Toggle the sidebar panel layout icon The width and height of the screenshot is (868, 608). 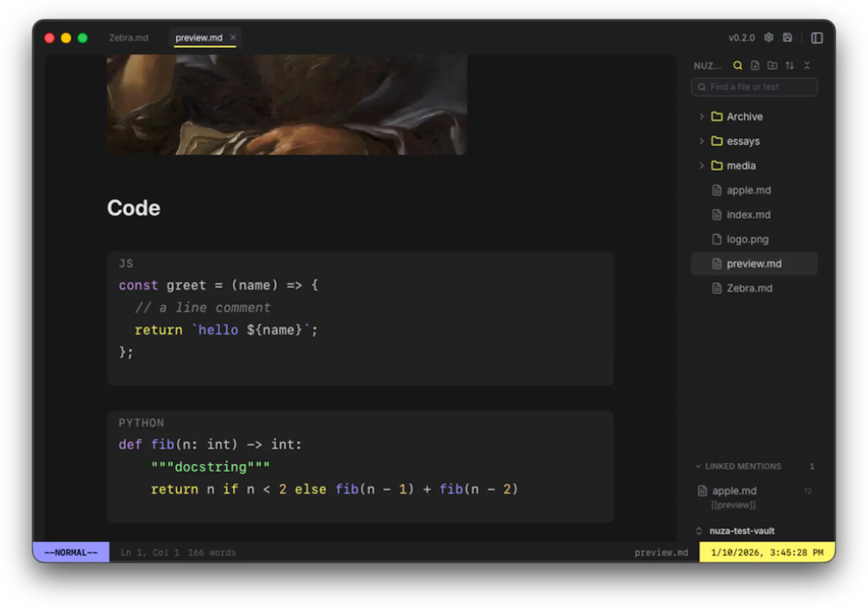click(816, 37)
